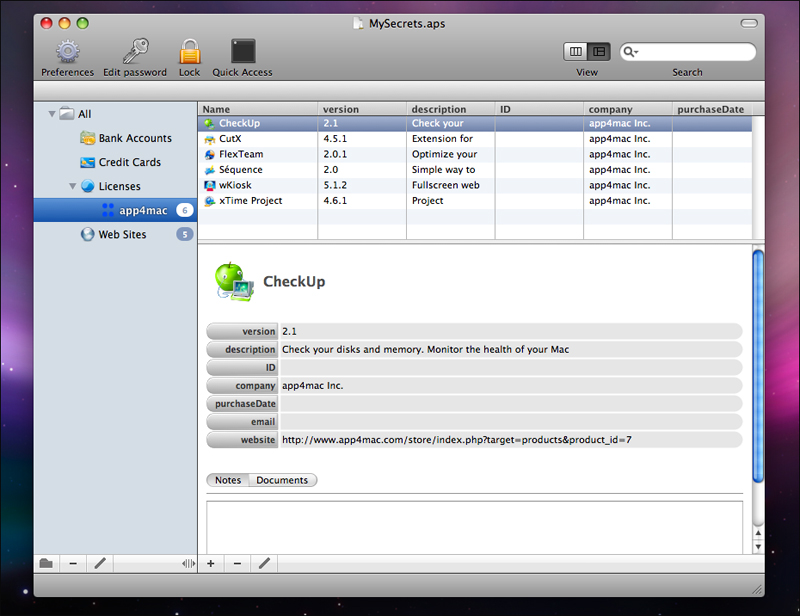Click the FlexTeam row icon
This screenshot has width=800, height=616.
210,155
